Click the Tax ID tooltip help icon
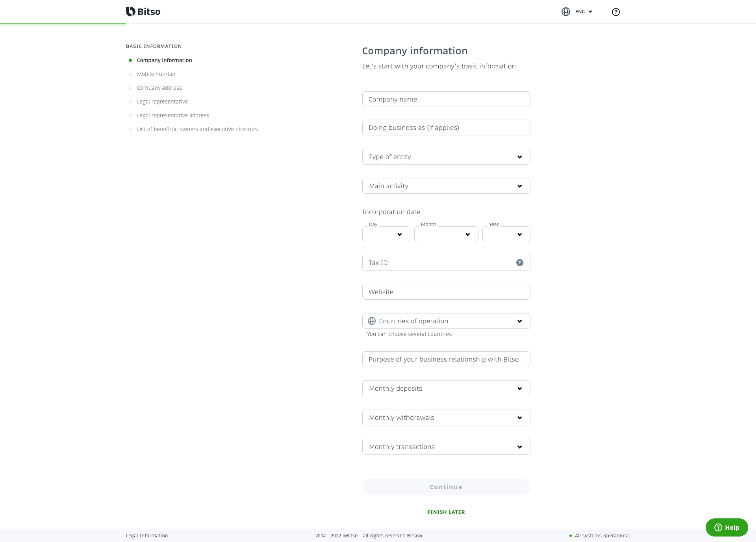The image size is (756, 542). (519, 262)
